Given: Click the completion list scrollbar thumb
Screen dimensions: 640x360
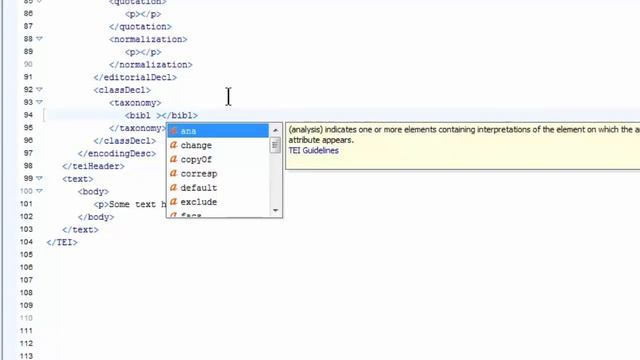Looking at the screenshot, I should pos(276,145).
